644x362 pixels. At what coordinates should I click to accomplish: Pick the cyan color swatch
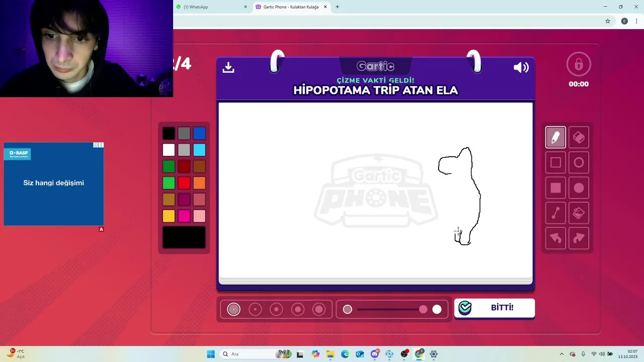tap(199, 150)
